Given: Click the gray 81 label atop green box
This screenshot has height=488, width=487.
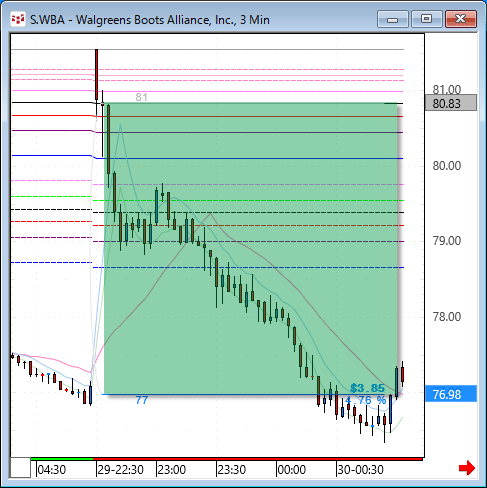Looking at the screenshot, I should (x=141, y=97).
